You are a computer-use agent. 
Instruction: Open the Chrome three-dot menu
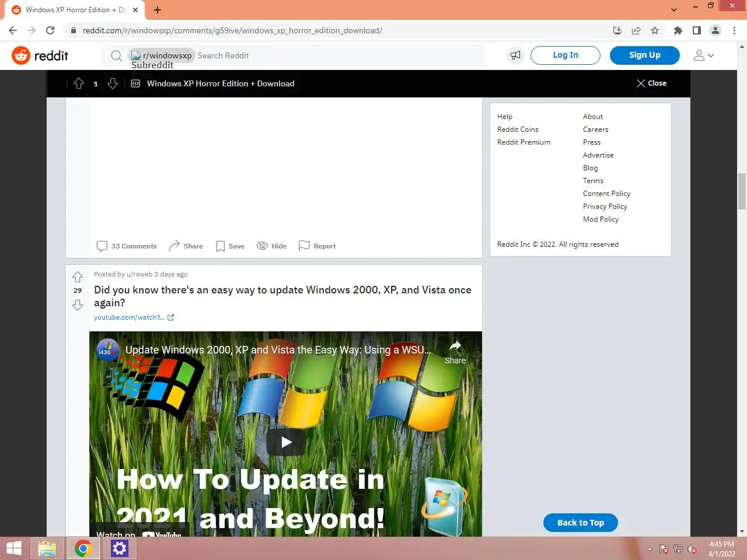tap(734, 30)
